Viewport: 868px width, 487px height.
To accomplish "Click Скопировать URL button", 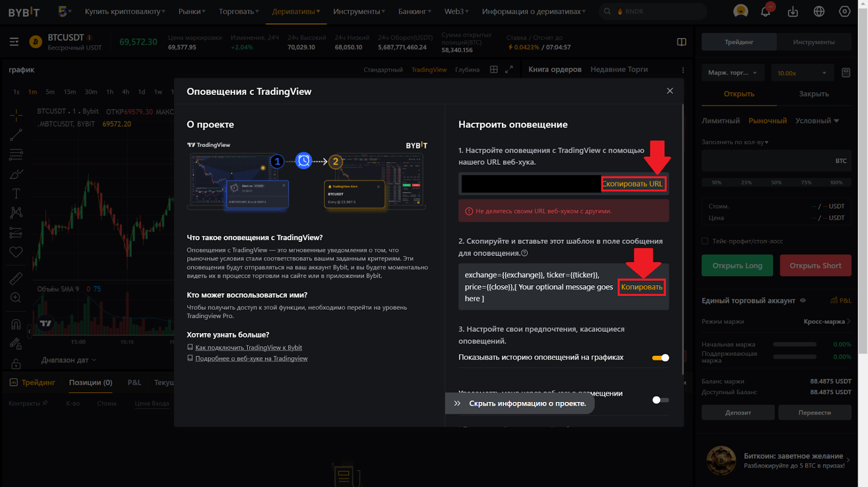I will coord(633,184).
